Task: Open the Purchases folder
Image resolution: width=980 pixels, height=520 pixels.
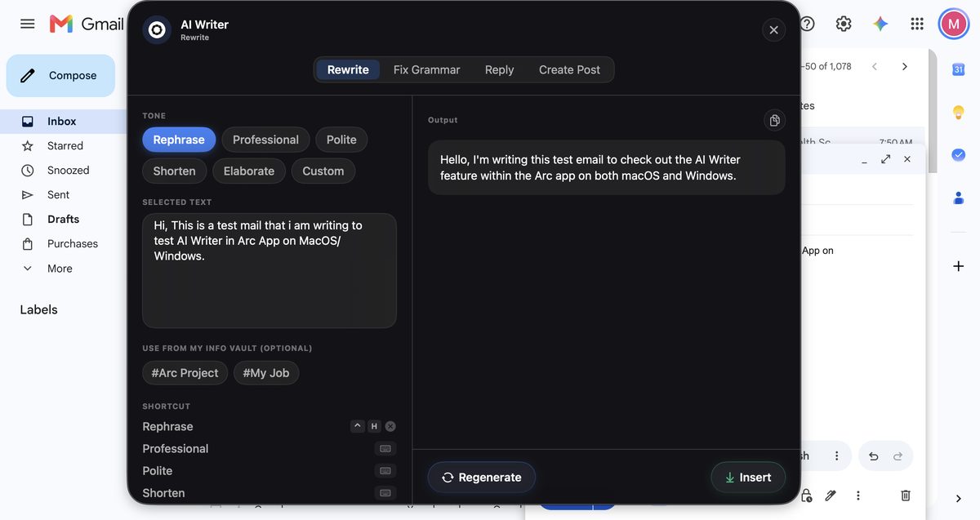Action: (72, 243)
